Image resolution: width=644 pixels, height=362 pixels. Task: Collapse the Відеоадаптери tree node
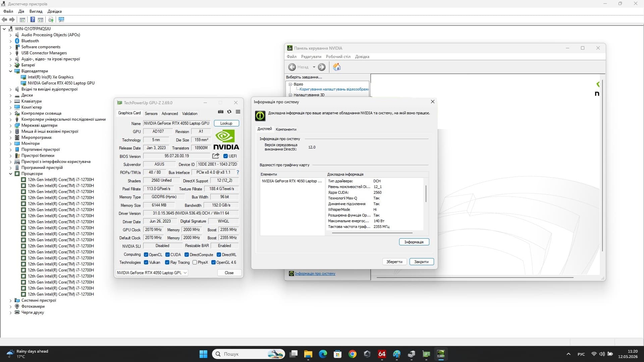(x=10, y=71)
